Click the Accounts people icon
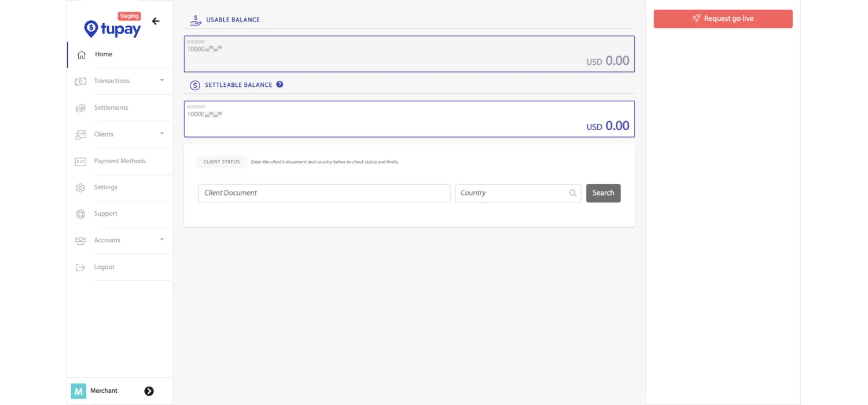Image resolution: width=868 pixels, height=405 pixels. pyautogui.click(x=80, y=241)
